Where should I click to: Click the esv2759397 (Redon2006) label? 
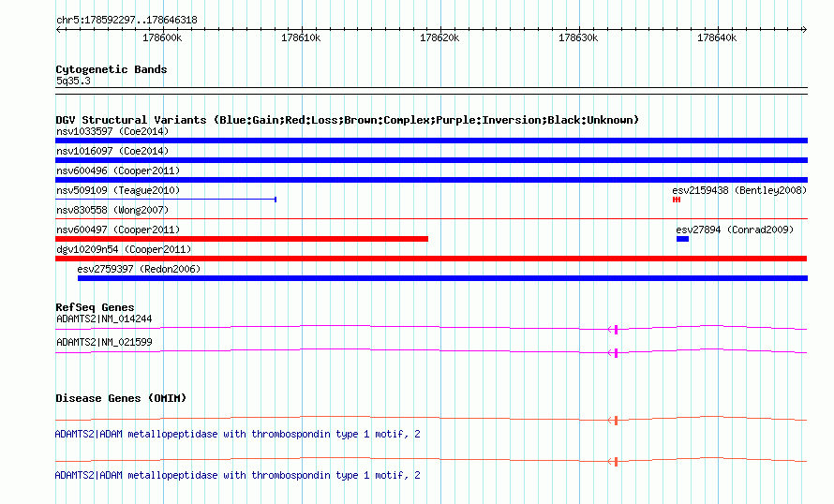pos(139,269)
